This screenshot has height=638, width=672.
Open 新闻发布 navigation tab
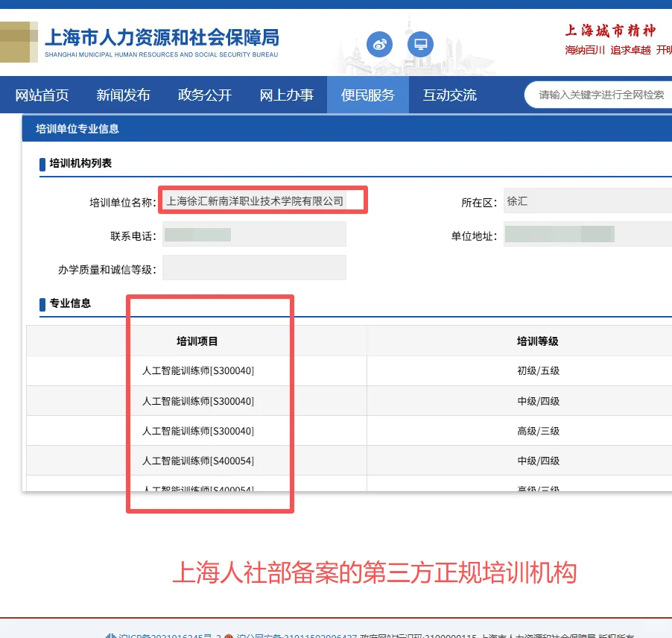[124, 95]
